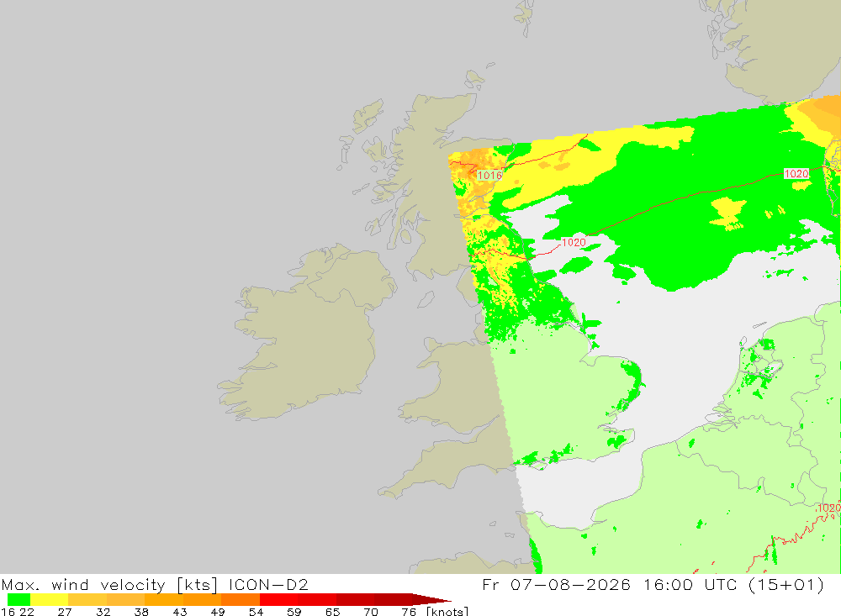Click the '59' value under the legend
The height and width of the screenshot is (616, 841).
(294, 612)
